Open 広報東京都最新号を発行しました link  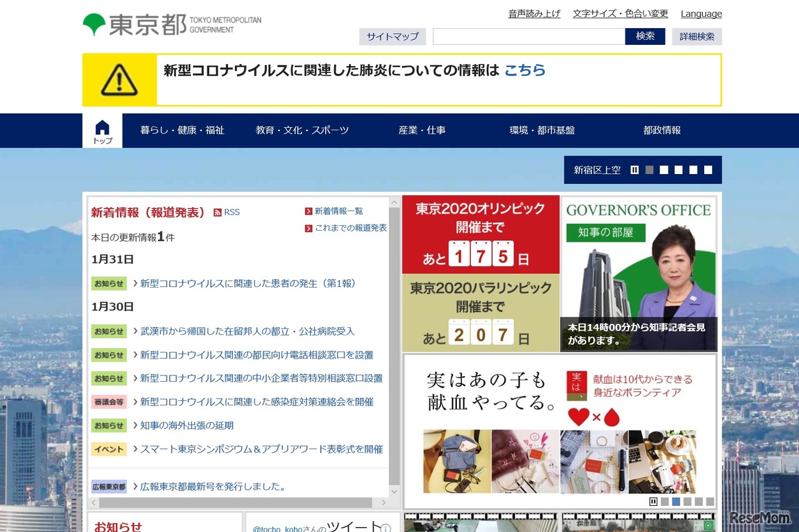pyautogui.click(x=213, y=487)
